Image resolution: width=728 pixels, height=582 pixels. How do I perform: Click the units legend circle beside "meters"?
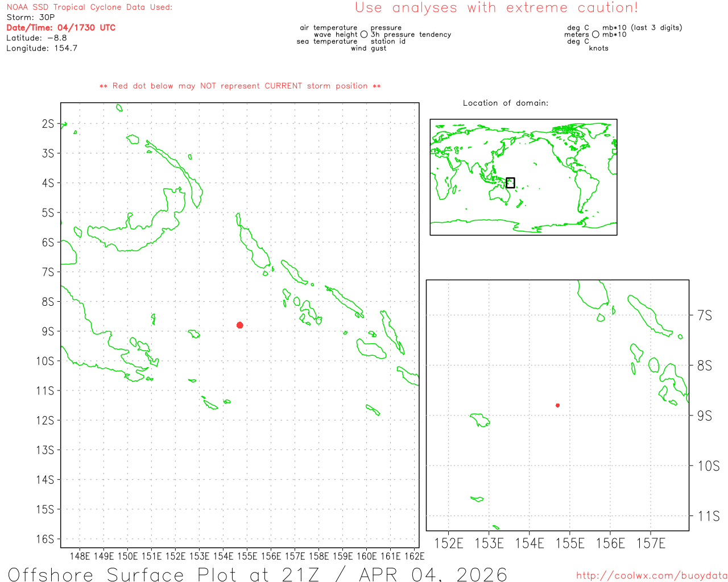[595, 35]
